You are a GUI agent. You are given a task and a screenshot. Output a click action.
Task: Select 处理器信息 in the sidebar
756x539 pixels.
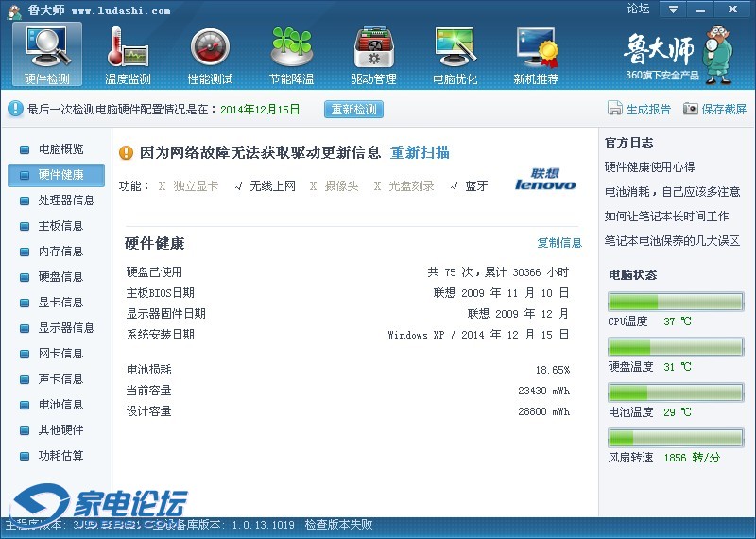click(57, 200)
